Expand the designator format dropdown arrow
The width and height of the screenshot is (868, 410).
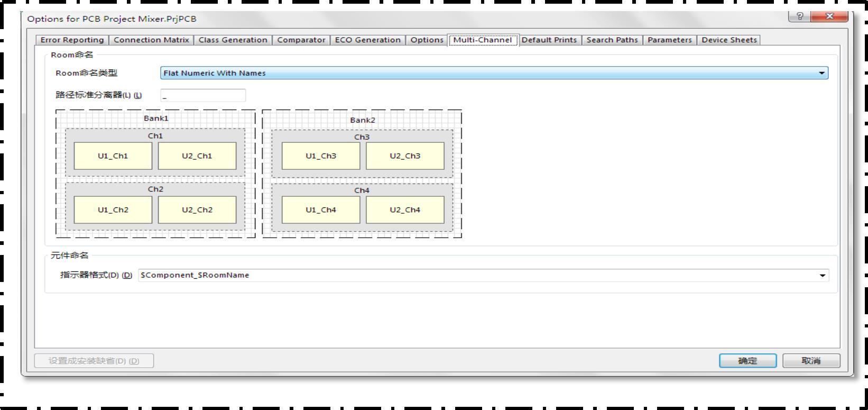click(x=822, y=276)
